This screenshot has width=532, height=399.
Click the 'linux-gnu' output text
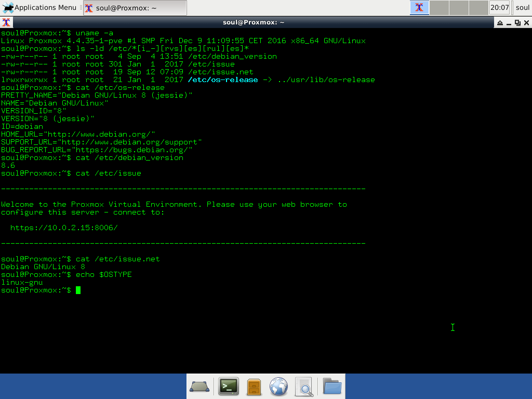click(22, 282)
